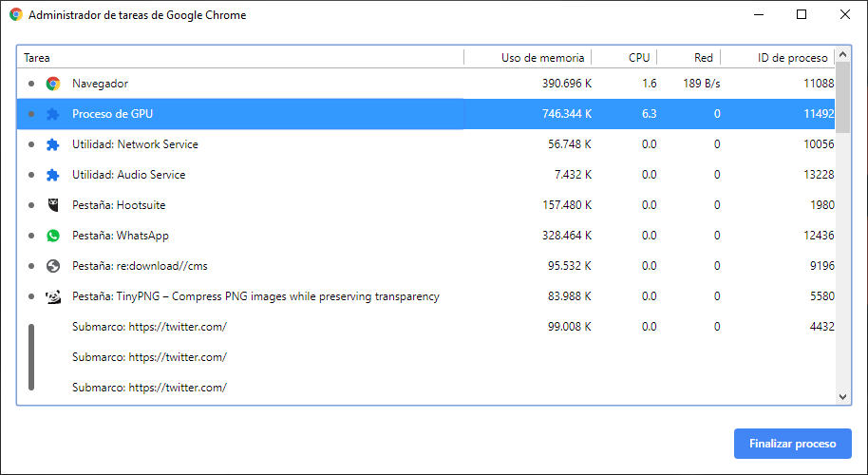The height and width of the screenshot is (475, 868).
Task: Click process ID 10056
Action: [819, 144]
